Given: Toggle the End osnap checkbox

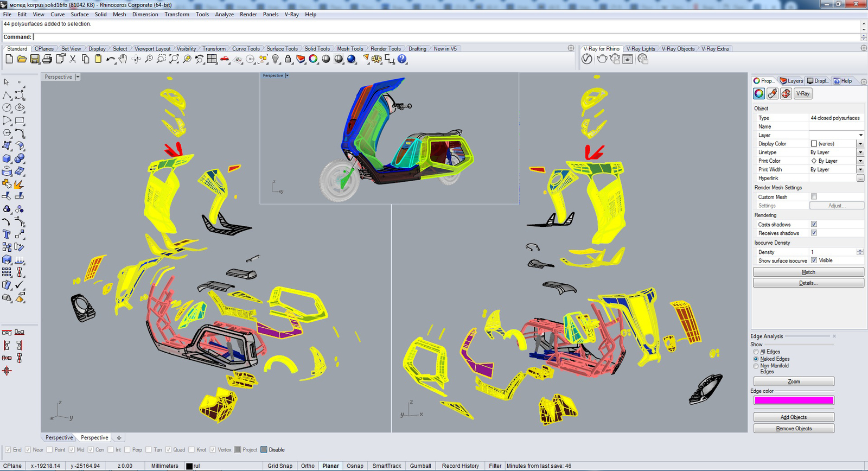Looking at the screenshot, I should [8, 450].
